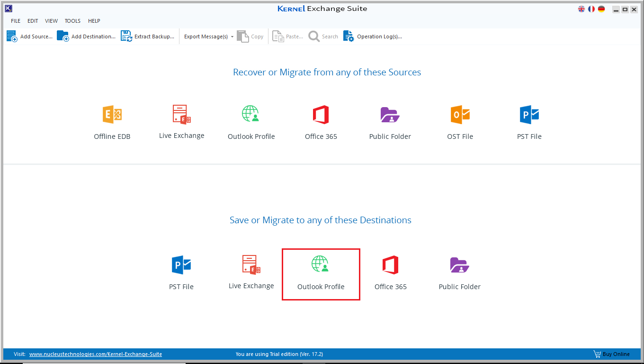
Task: Open the TOOLS menu
Action: pyautogui.click(x=72, y=21)
